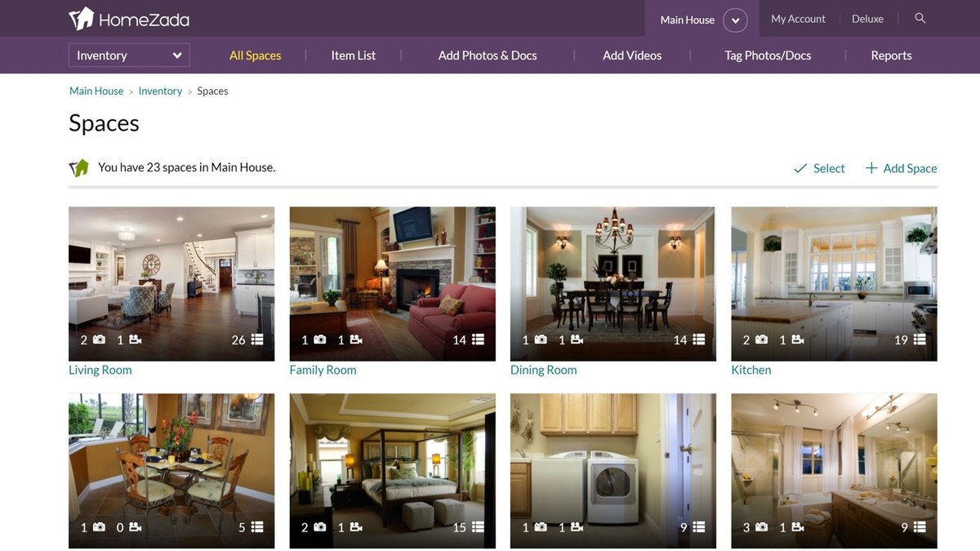980x551 pixels.
Task: Click the Inventory breadcrumb link
Action: [x=160, y=91]
